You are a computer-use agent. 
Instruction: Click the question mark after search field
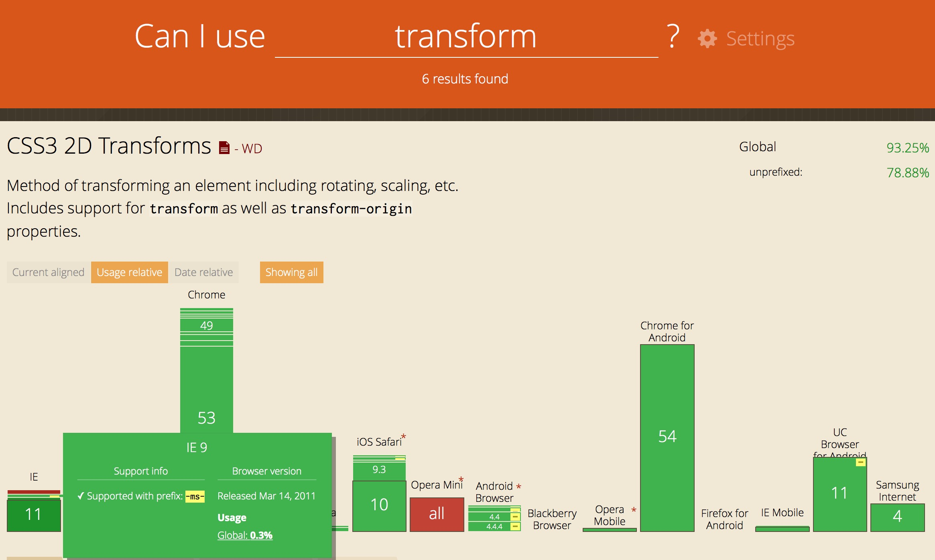673,37
